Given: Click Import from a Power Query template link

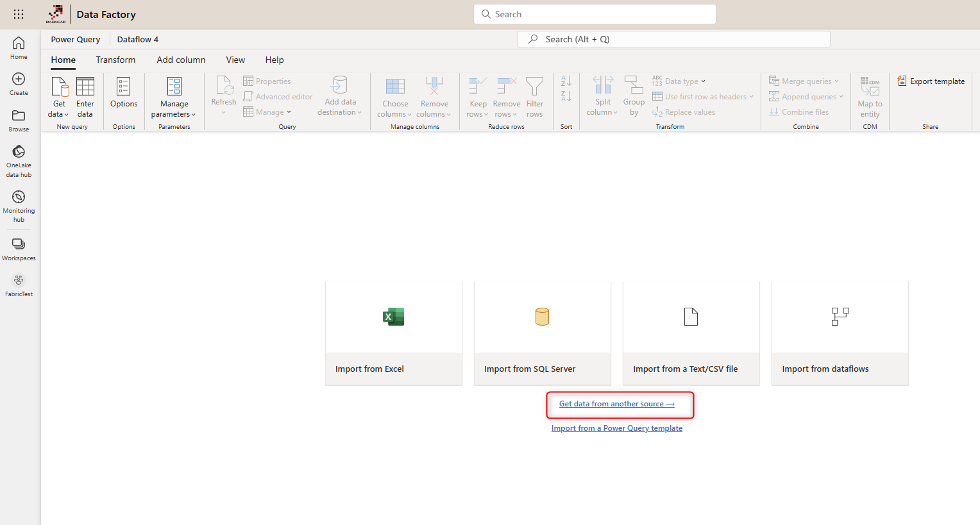Looking at the screenshot, I should [x=616, y=428].
